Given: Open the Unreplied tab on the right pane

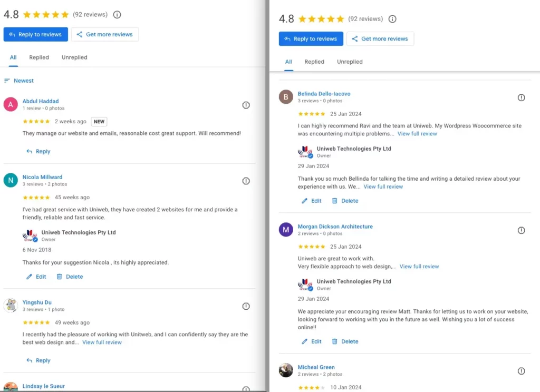Looking at the screenshot, I should click(x=349, y=62).
